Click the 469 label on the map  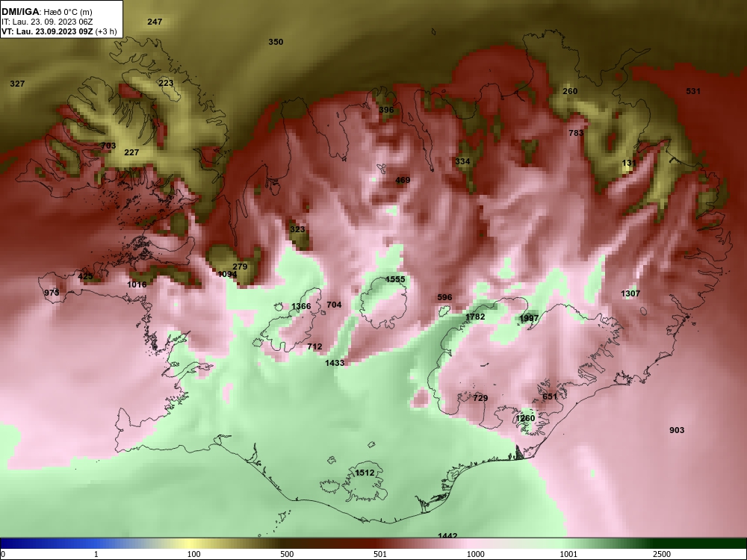click(403, 180)
